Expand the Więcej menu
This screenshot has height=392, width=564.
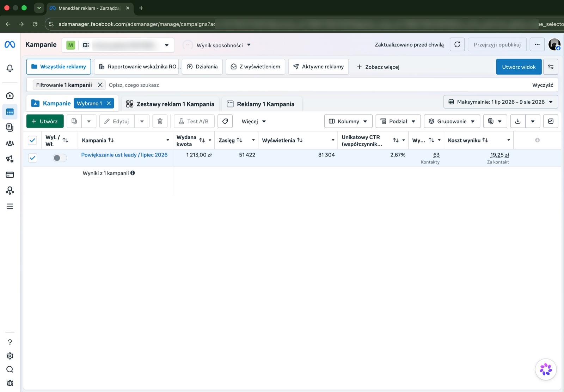(x=254, y=121)
